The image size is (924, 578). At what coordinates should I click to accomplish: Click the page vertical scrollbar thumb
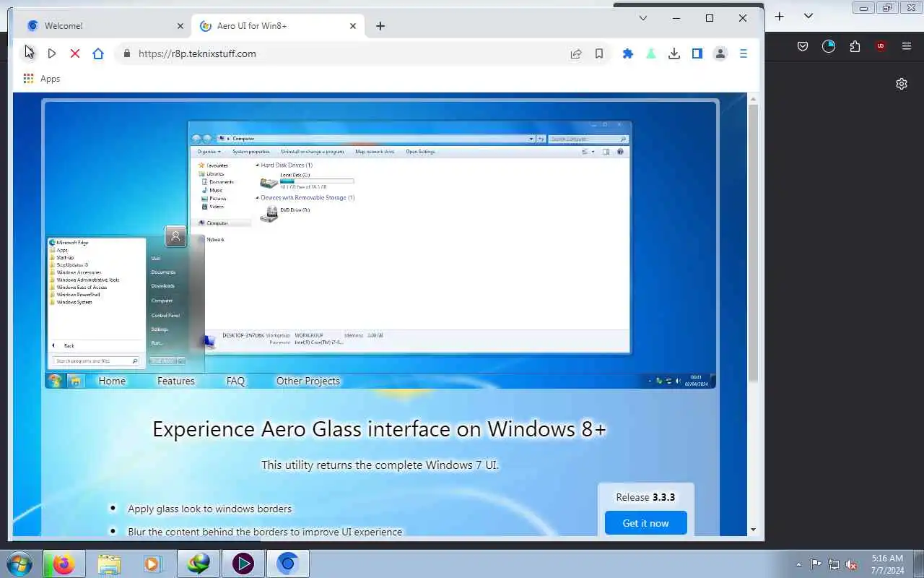(x=753, y=243)
